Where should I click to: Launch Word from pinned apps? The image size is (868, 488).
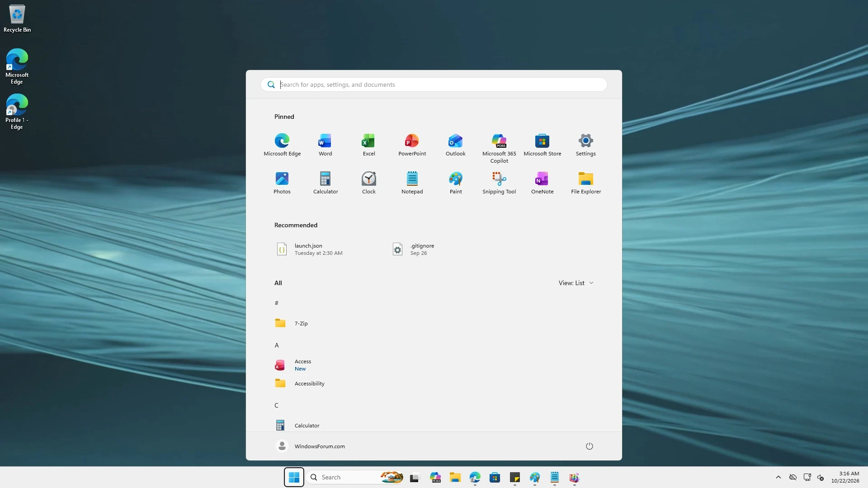click(325, 145)
